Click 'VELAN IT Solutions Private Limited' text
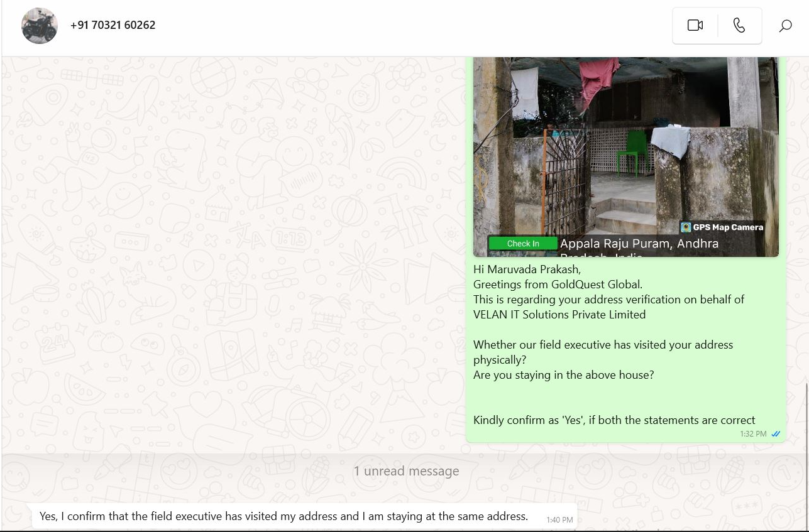The height and width of the screenshot is (532, 809). (x=559, y=315)
